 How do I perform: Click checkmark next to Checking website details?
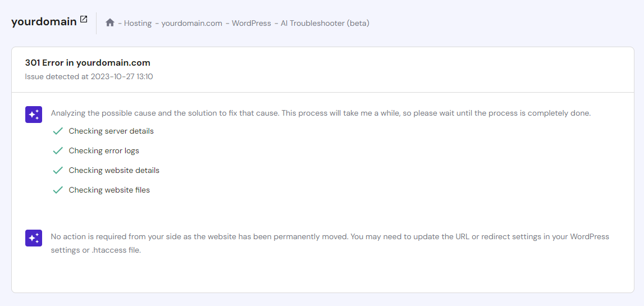point(57,171)
